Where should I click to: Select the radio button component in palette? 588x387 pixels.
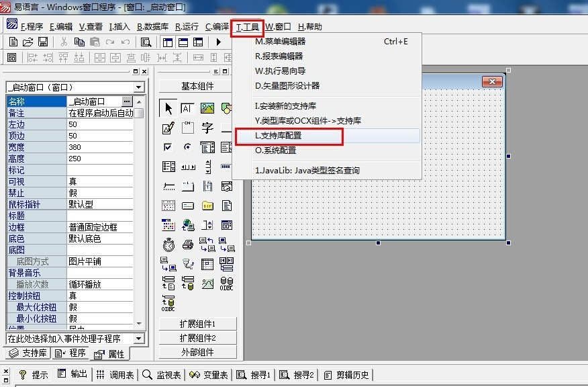[x=188, y=147]
